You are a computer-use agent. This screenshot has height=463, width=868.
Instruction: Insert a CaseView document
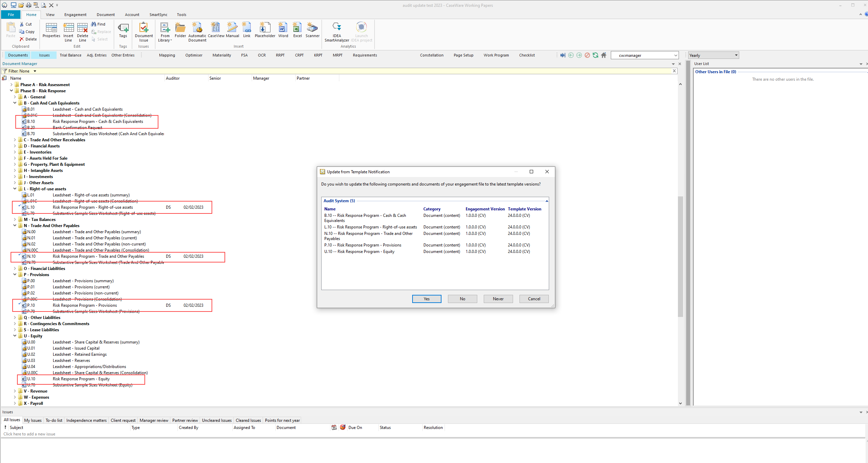pyautogui.click(x=216, y=30)
